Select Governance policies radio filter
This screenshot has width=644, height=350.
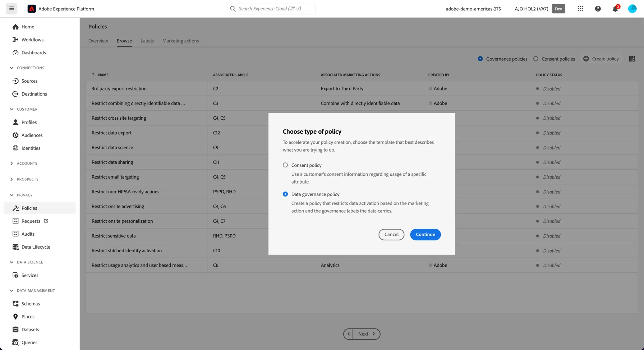pos(480,59)
